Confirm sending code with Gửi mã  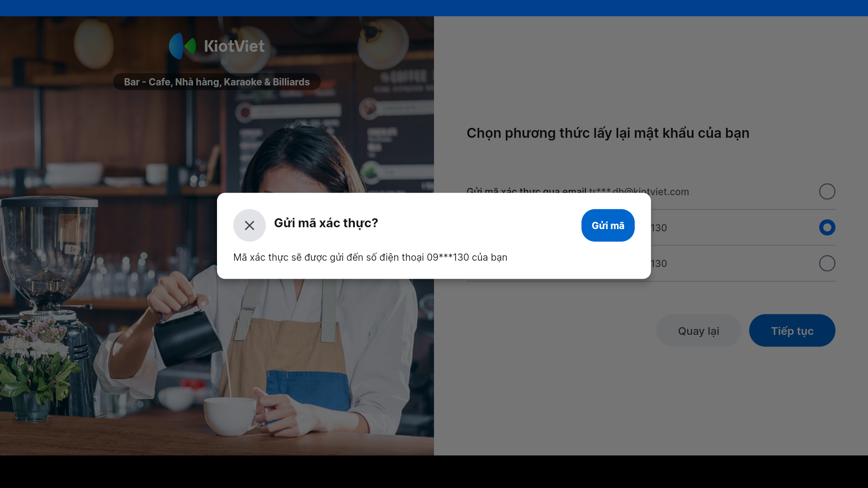click(x=608, y=225)
